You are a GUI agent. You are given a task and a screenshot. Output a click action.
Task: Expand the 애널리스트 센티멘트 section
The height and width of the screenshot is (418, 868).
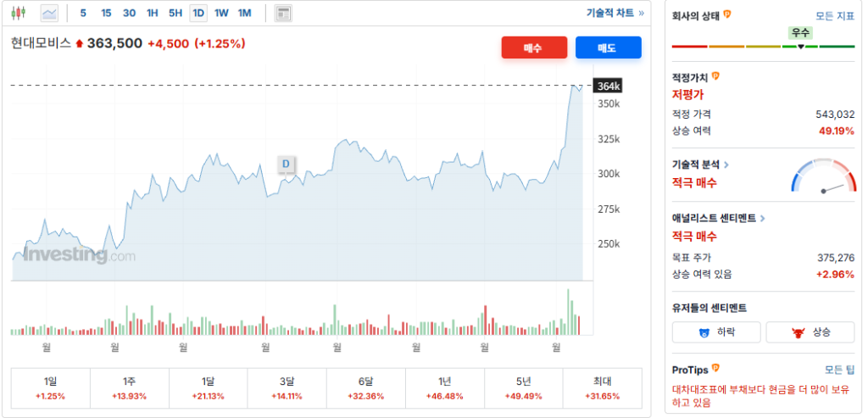point(718,219)
